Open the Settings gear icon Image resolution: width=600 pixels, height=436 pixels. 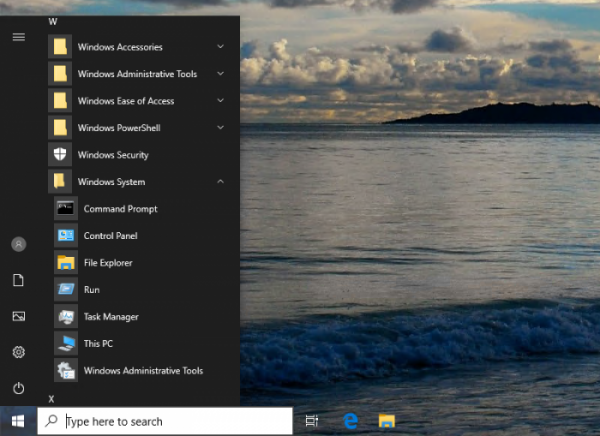pos(18,352)
